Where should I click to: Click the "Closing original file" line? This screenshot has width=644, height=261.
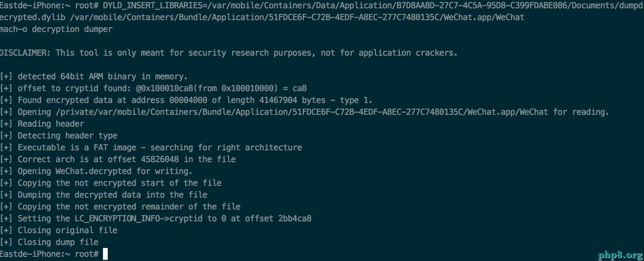click(67, 231)
